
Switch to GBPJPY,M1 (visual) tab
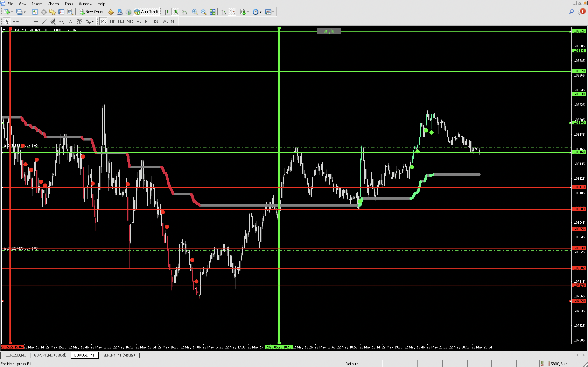[50, 355]
